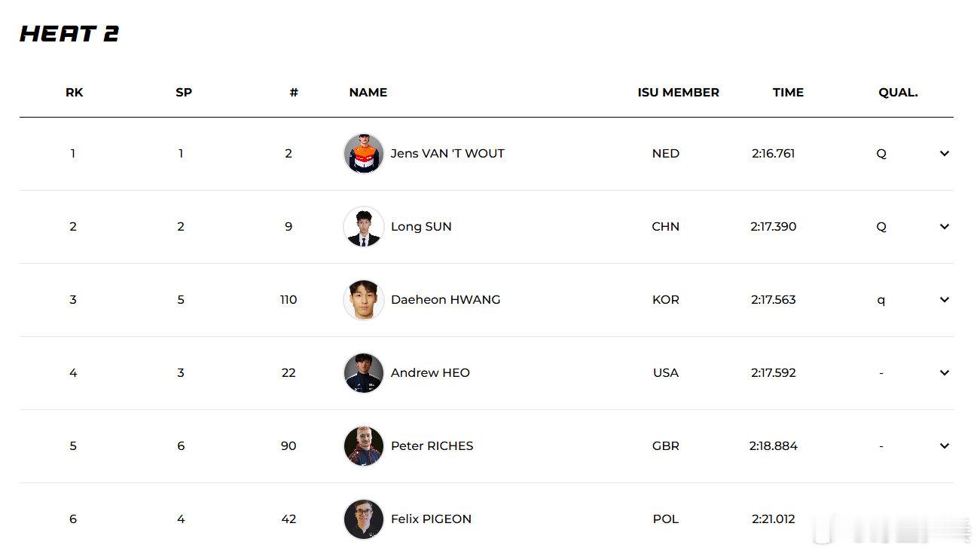Open Jens VAN 'T WOUT athlete name link
Image resolution: width=980 pixels, height=554 pixels.
(447, 154)
